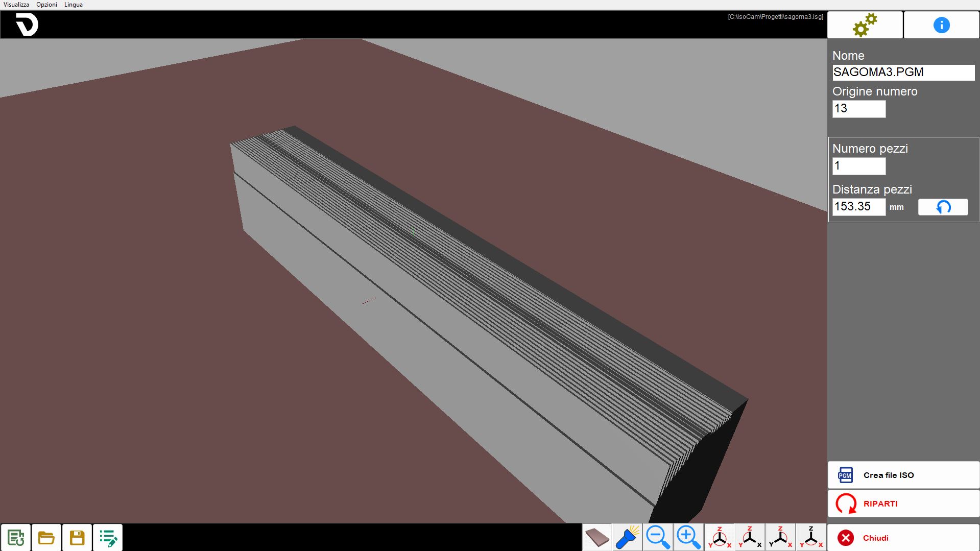Open the edit list pencil icon
The image size is (980, 551).
point(108,537)
